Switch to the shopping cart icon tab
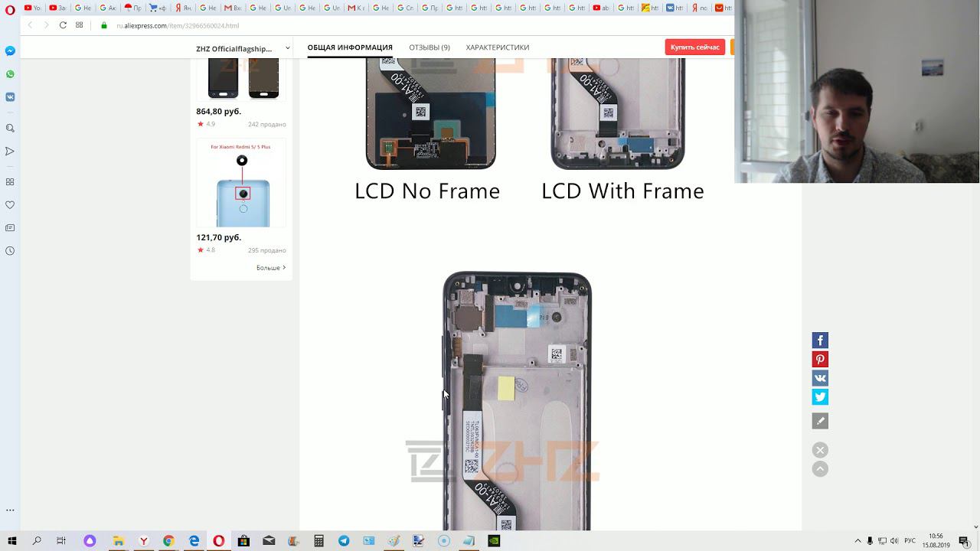The height and width of the screenshot is (551, 980). point(158,8)
